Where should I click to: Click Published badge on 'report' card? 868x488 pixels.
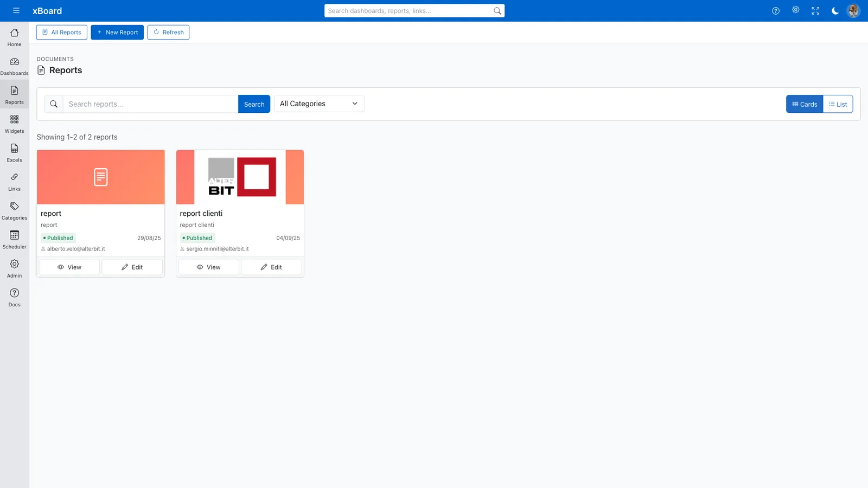(x=58, y=238)
